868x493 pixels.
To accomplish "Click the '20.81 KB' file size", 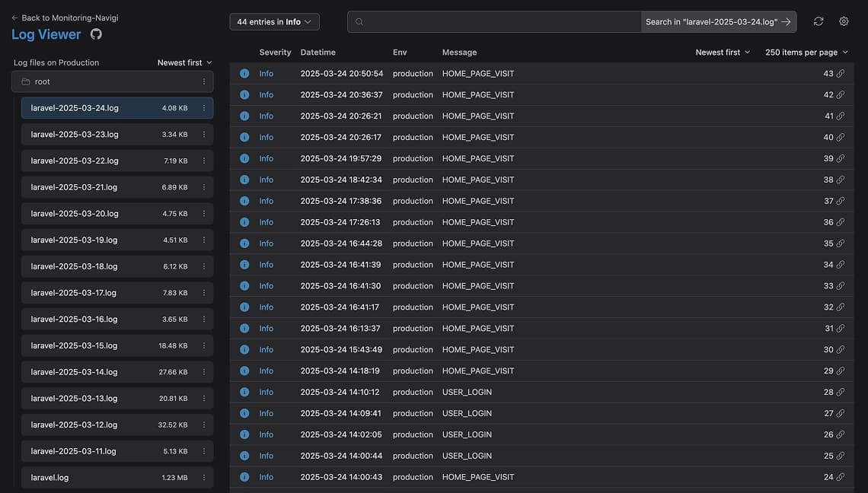I will (174, 399).
